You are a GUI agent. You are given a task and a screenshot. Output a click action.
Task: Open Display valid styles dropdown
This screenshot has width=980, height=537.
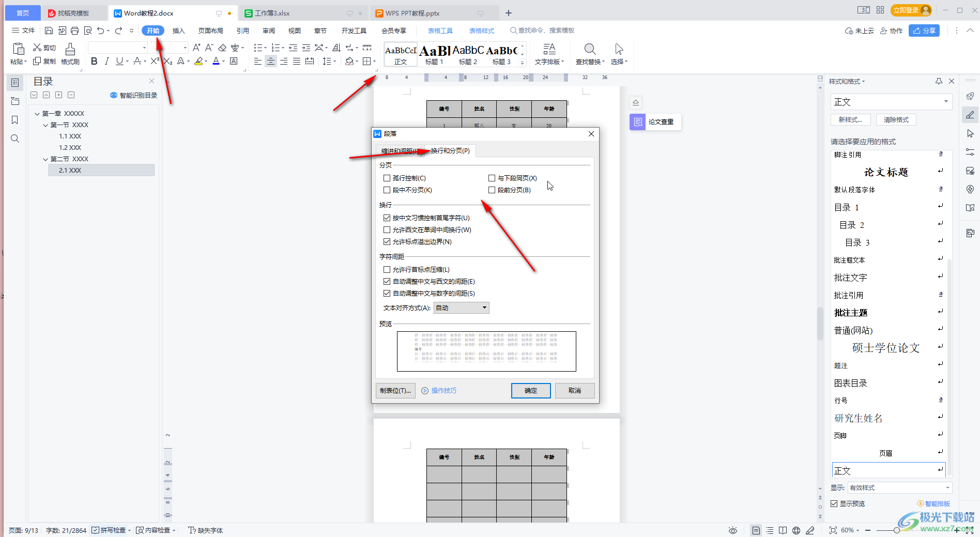click(x=899, y=487)
